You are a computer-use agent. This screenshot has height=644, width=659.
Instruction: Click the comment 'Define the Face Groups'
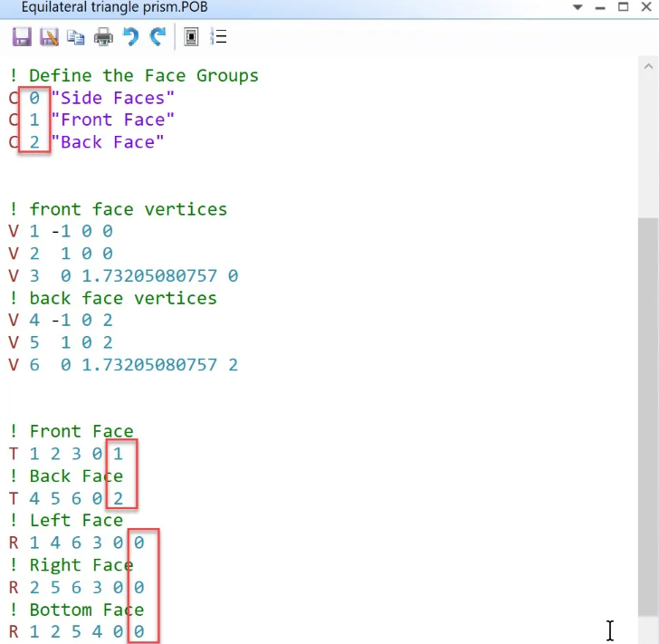point(144,76)
